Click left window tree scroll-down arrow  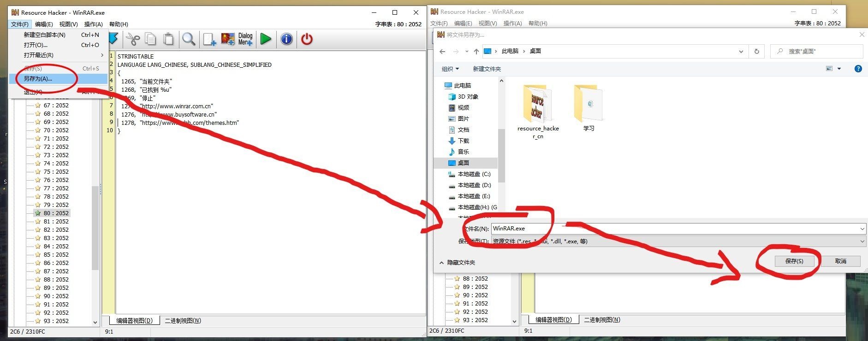(x=95, y=322)
